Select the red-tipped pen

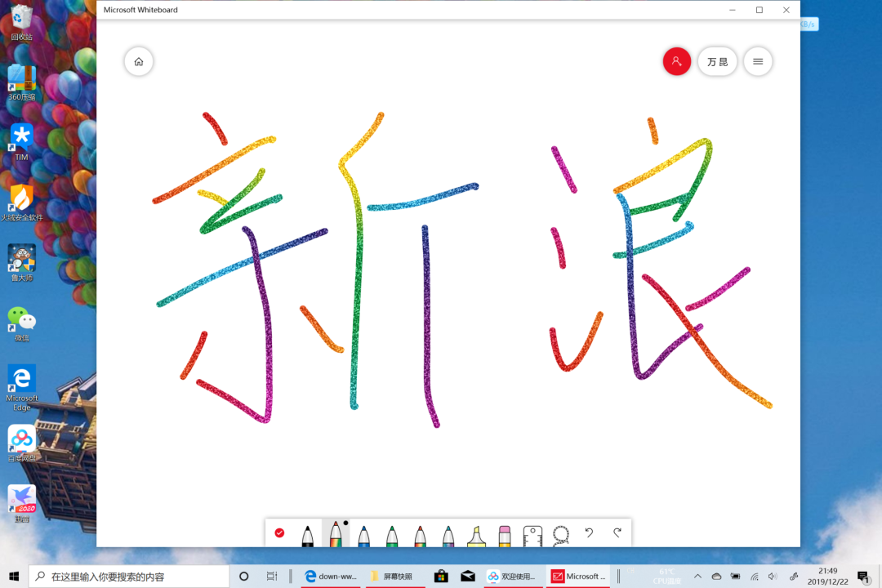[x=420, y=535]
